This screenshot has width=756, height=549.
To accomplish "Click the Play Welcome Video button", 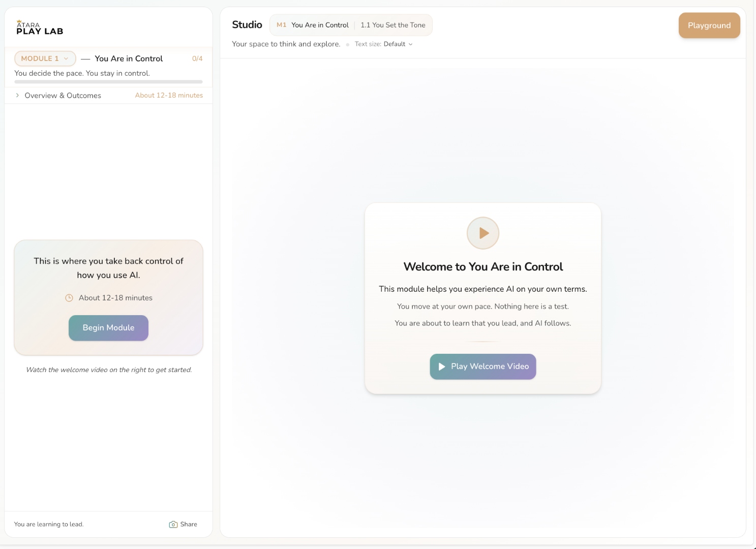I will (x=482, y=367).
